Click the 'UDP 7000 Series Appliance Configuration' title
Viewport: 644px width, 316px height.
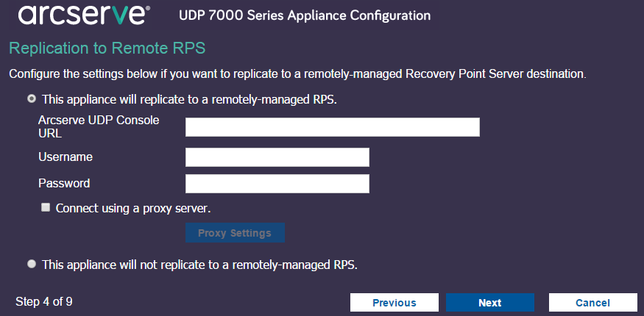305,15
